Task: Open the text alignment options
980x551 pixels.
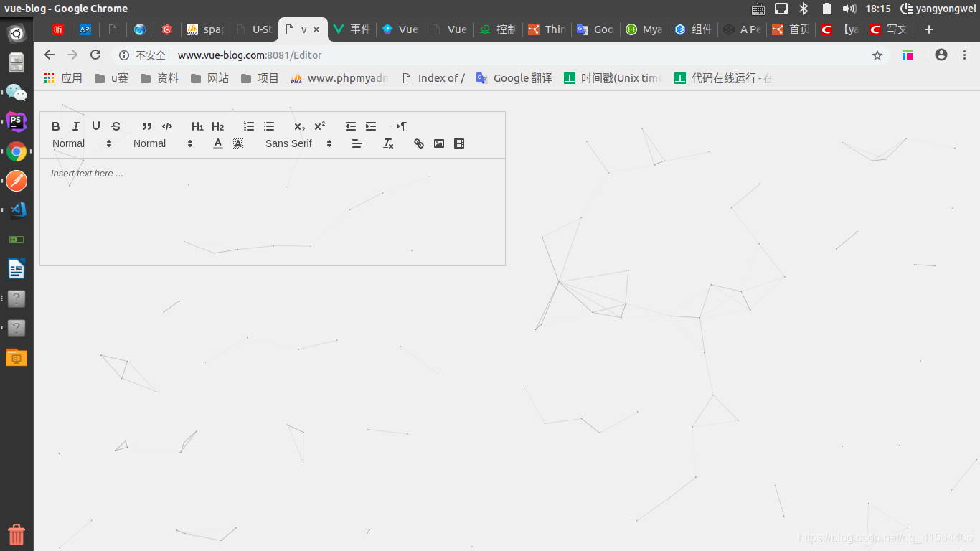Action: [x=357, y=143]
